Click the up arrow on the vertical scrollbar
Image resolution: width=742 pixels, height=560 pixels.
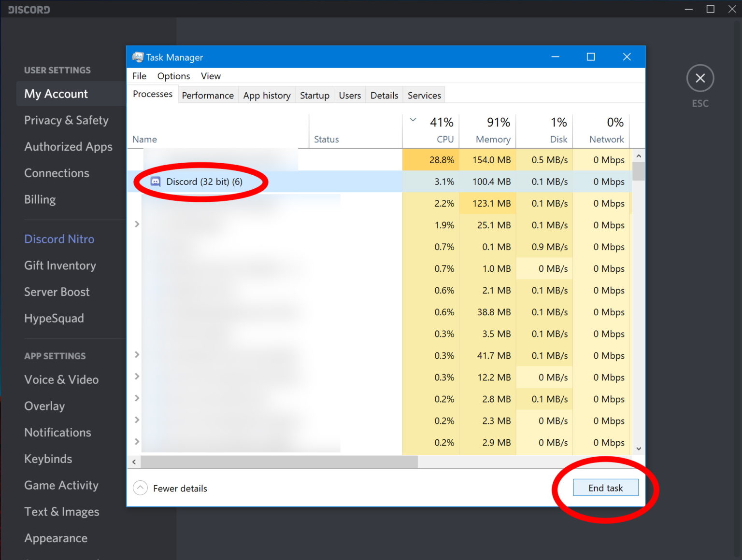click(x=638, y=155)
